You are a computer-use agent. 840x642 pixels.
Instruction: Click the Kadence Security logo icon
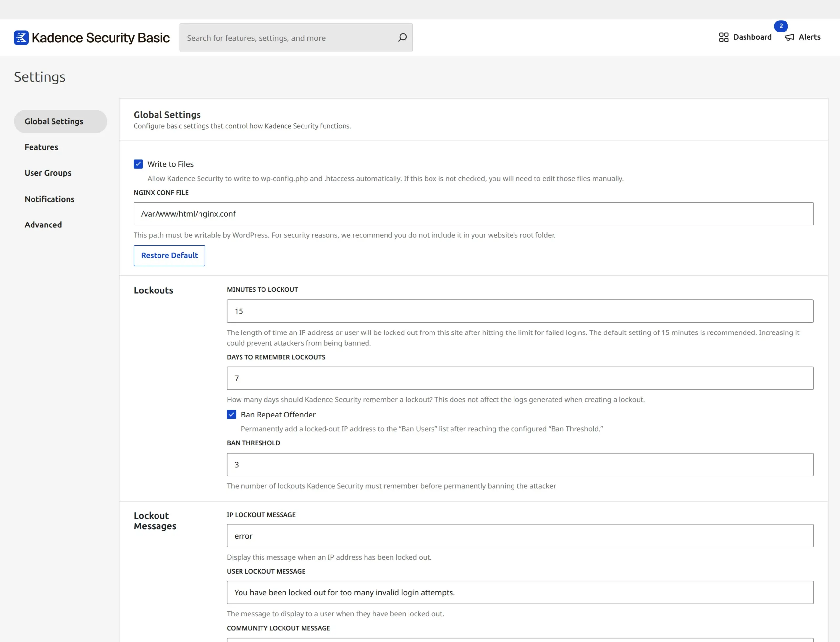(21, 37)
